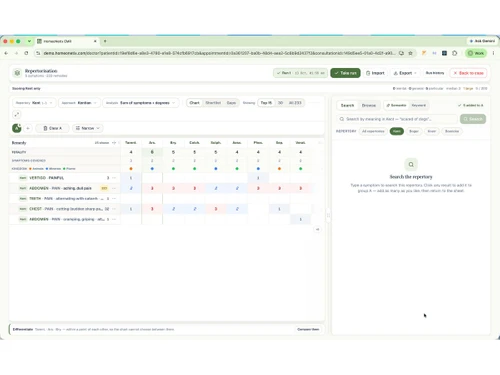Click the orange kingdom dot under Tarent.
Image resolution: width=500 pixels, height=375 pixels.
click(x=131, y=169)
